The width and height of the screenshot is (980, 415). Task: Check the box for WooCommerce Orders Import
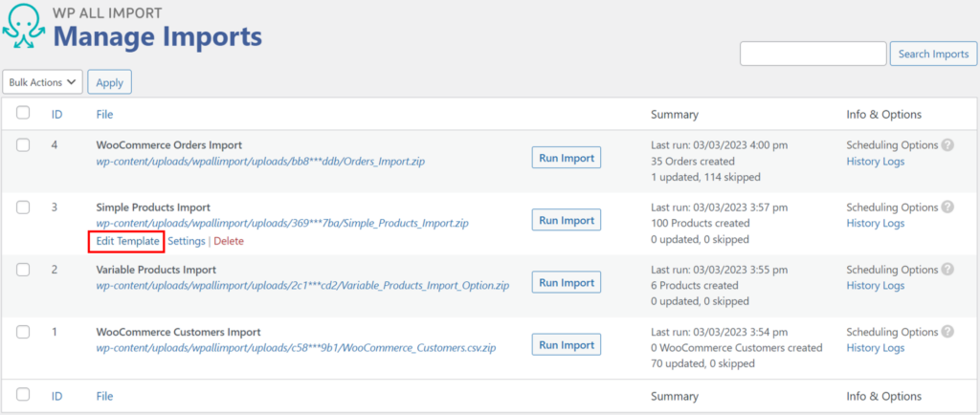click(23, 145)
